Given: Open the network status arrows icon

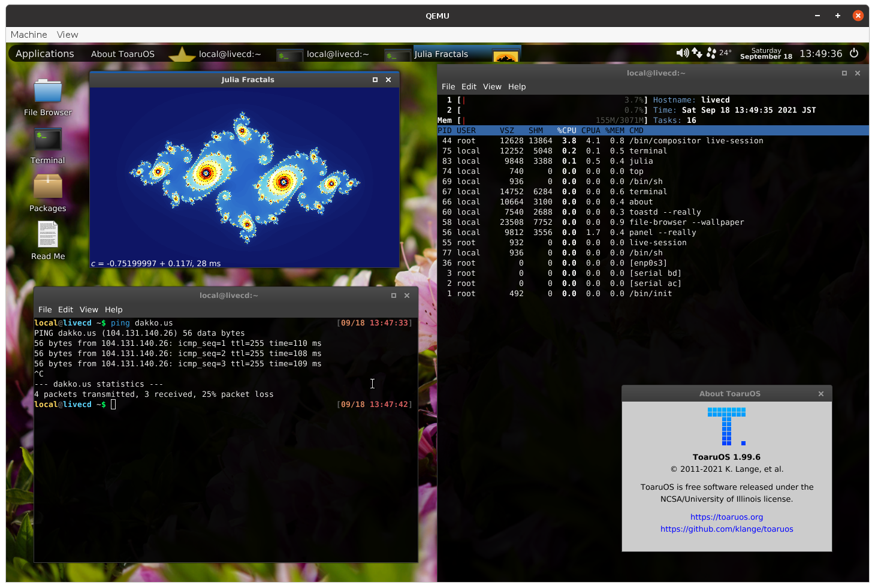Looking at the screenshot, I should (697, 53).
